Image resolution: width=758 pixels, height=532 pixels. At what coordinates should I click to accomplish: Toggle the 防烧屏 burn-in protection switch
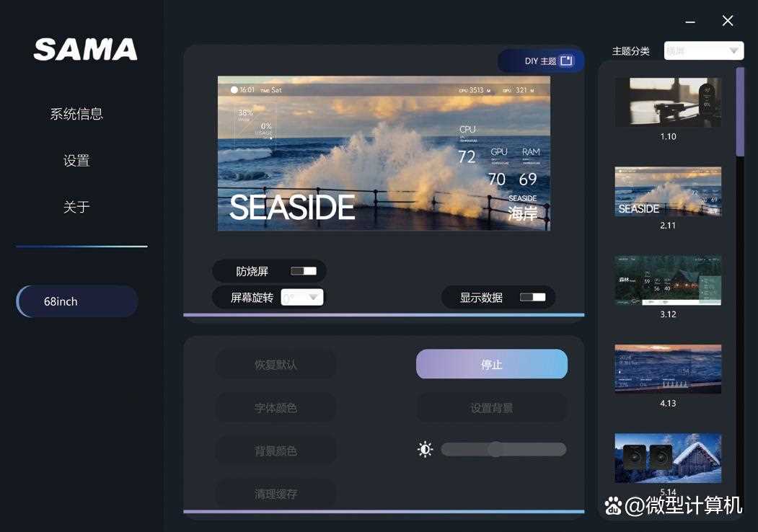point(304,271)
